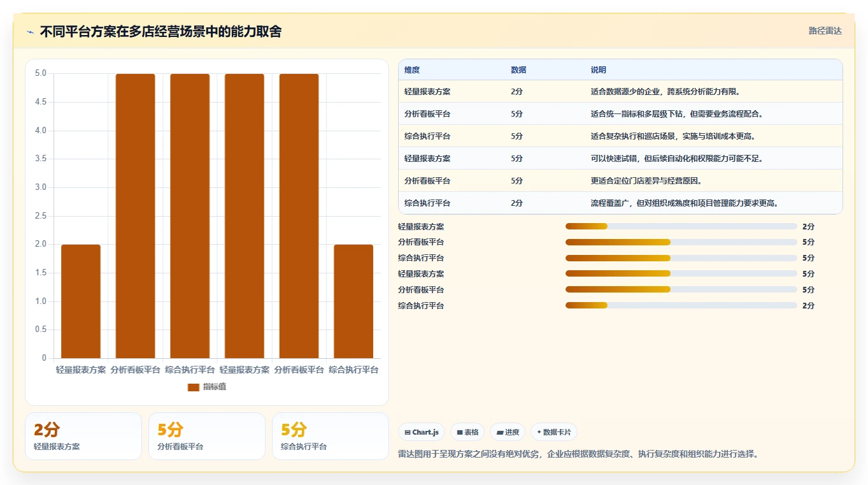Click 轻量报表方案 in the 可以快速试错 table row
868x485 pixels.
(x=427, y=159)
